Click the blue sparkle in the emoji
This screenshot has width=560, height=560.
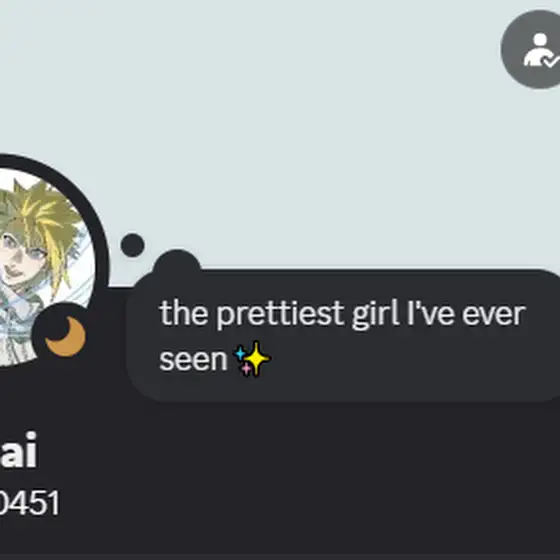point(240,354)
